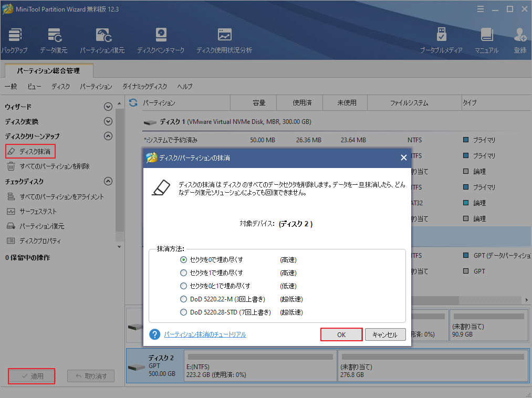This screenshot has width=532, height=398.
Task: Expand the ディスク変換 section
Action: pyautogui.click(x=108, y=121)
